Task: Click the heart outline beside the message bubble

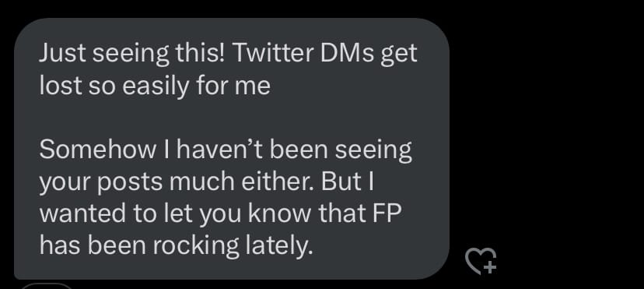Action: [x=481, y=261]
